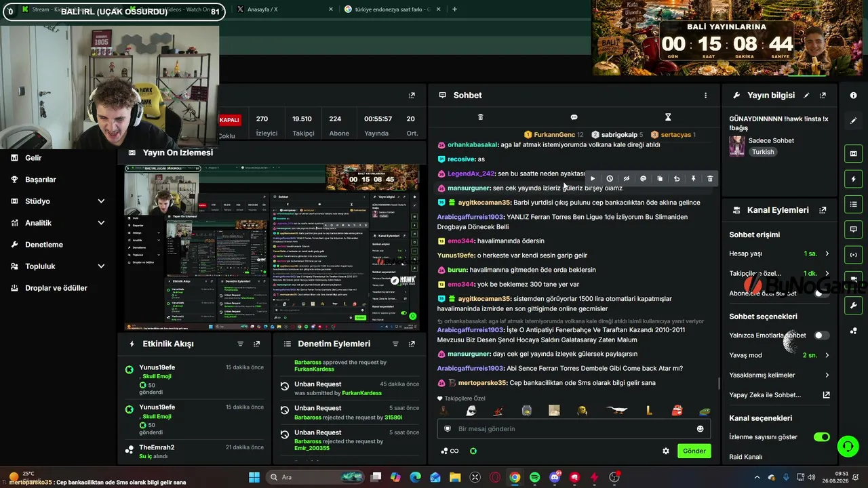Open Yavaş mod setting chevron

(x=827, y=355)
